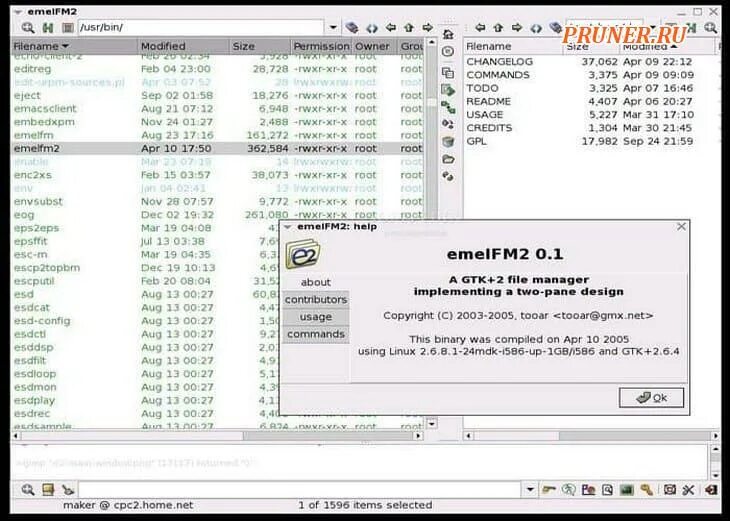Click the home icon in center toolbar
The width and height of the screenshot is (730, 521).
coord(448,34)
